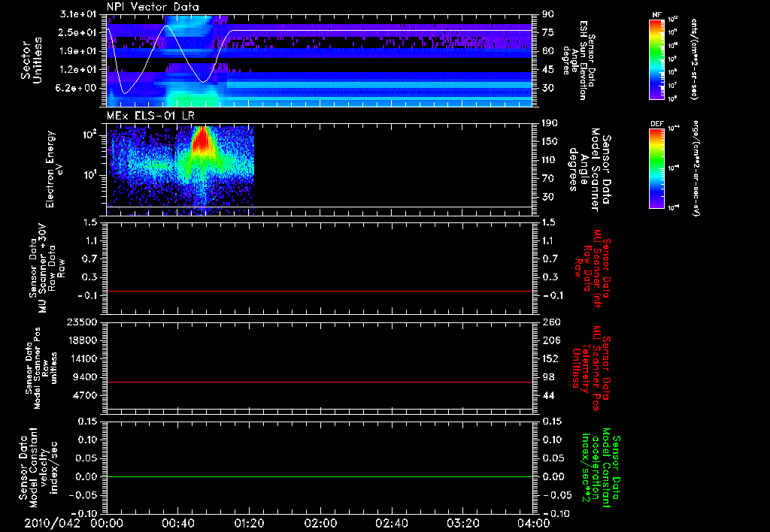The height and width of the screenshot is (532, 770).
Task: Click the "190" scanner angle tick value
Action: pos(550,123)
